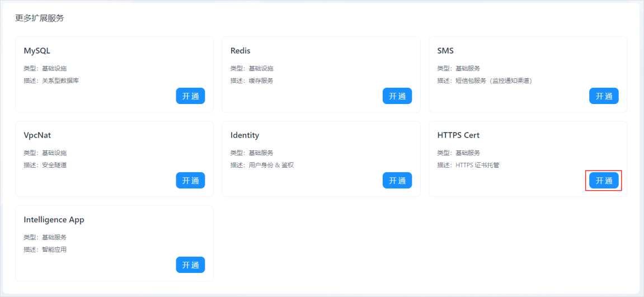The image size is (644, 297).
Task: Select the SMS card heading
Action: click(x=445, y=51)
